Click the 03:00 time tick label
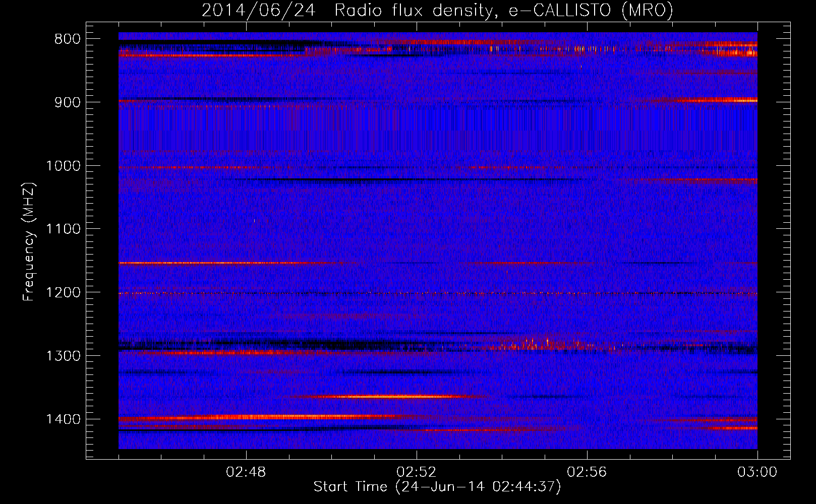This screenshot has height=504, width=816. coord(757,472)
